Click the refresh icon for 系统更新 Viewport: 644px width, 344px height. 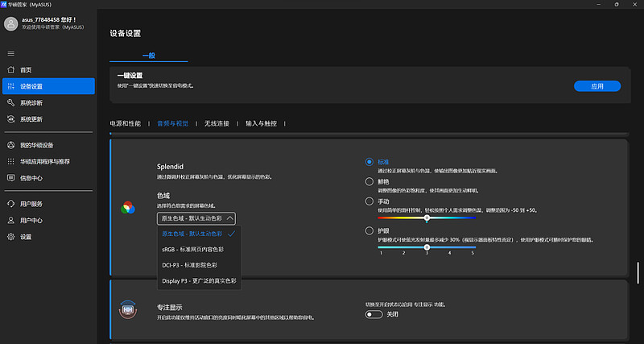coord(11,119)
